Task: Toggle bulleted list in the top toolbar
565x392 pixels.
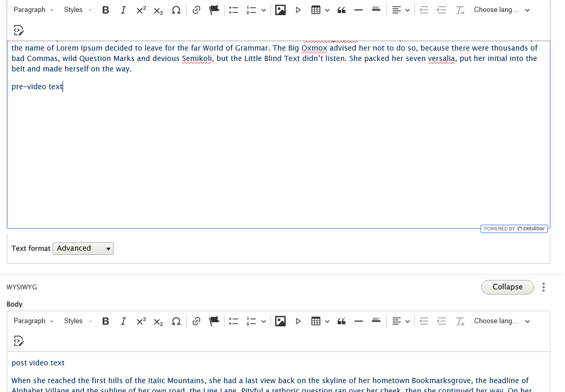Action: click(x=234, y=10)
